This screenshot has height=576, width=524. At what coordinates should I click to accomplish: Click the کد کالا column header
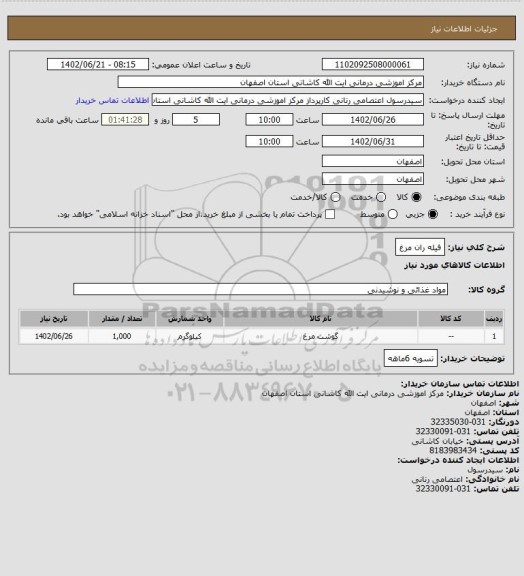click(x=451, y=318)
